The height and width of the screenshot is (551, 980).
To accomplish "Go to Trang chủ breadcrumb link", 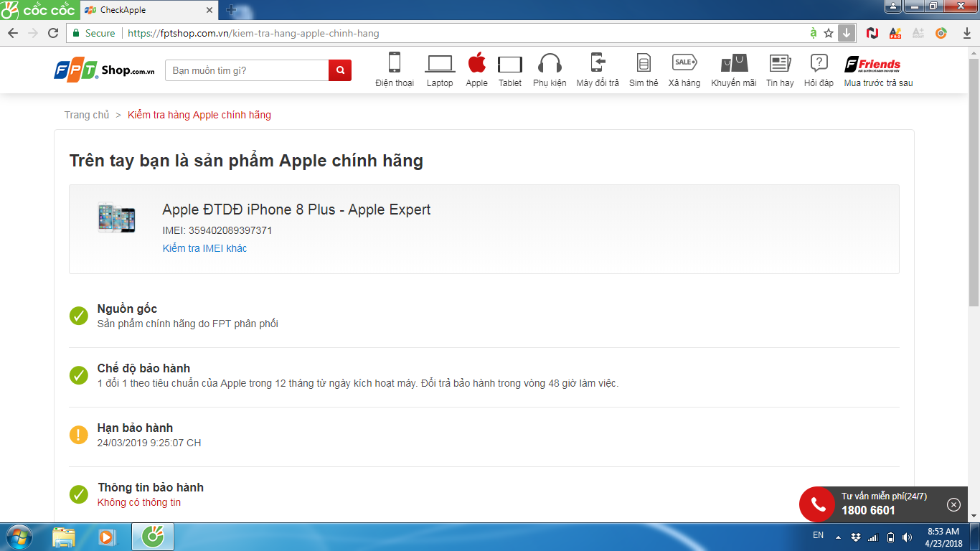I will (87, 115).
